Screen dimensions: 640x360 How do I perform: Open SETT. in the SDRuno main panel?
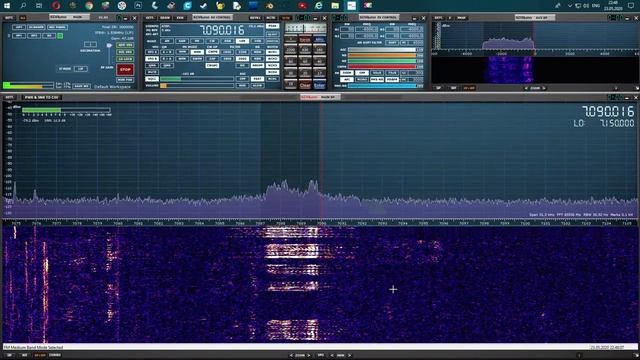(9, 18)
